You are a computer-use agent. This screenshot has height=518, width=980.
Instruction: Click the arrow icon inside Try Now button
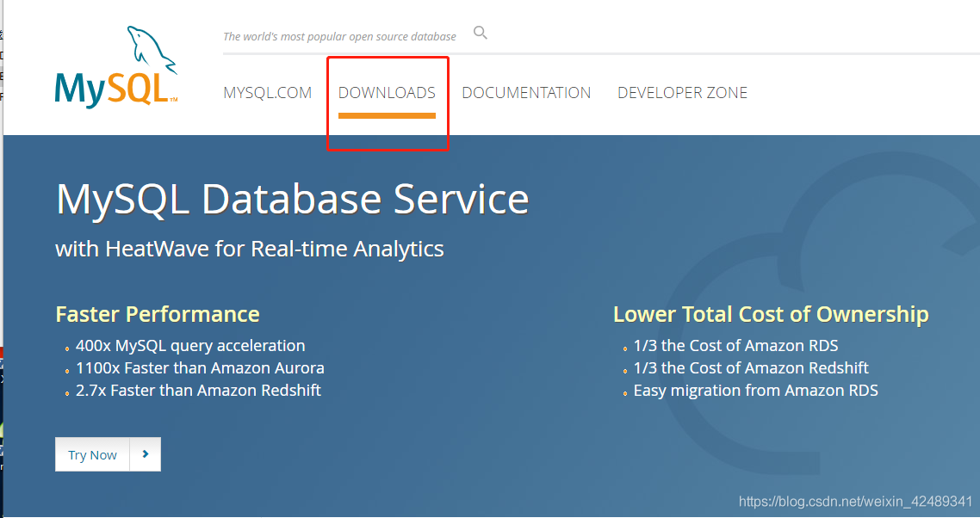coord(146,454)
